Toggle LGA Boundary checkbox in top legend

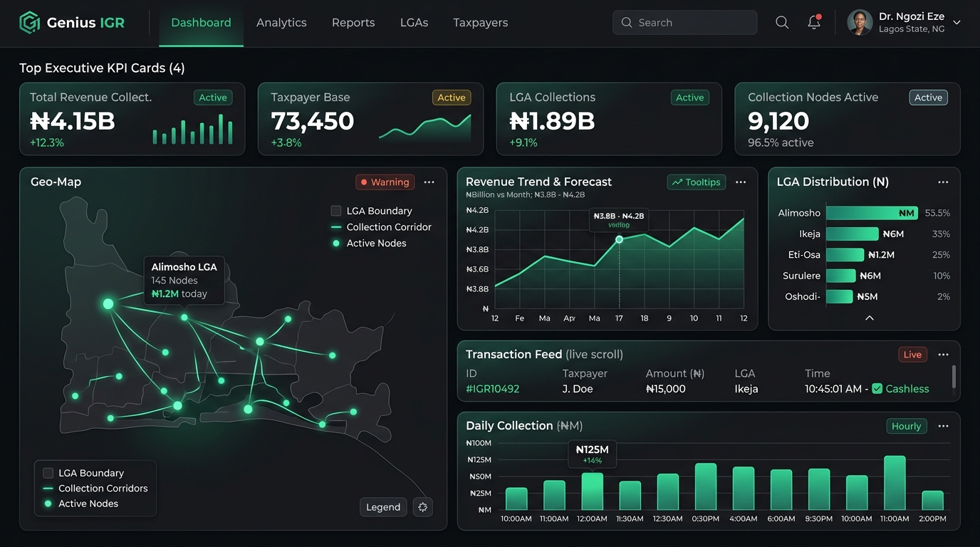tap(336, 211)
